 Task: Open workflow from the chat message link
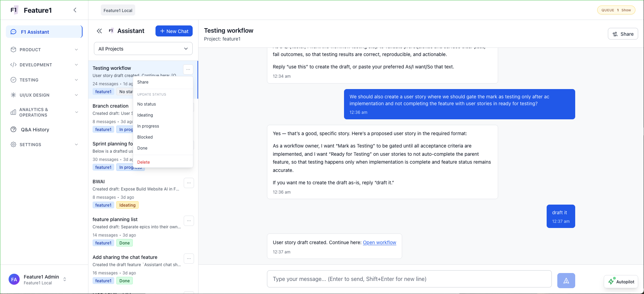[x=379, y=242]
